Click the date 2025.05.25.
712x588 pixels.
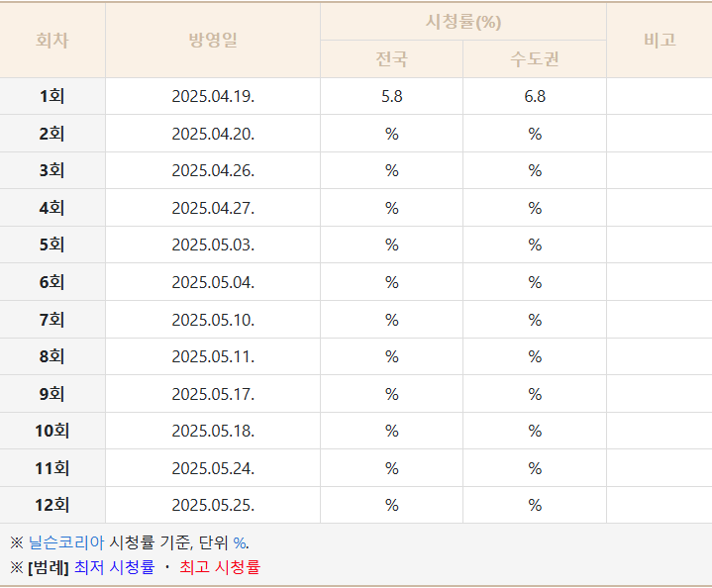[213, 505]
